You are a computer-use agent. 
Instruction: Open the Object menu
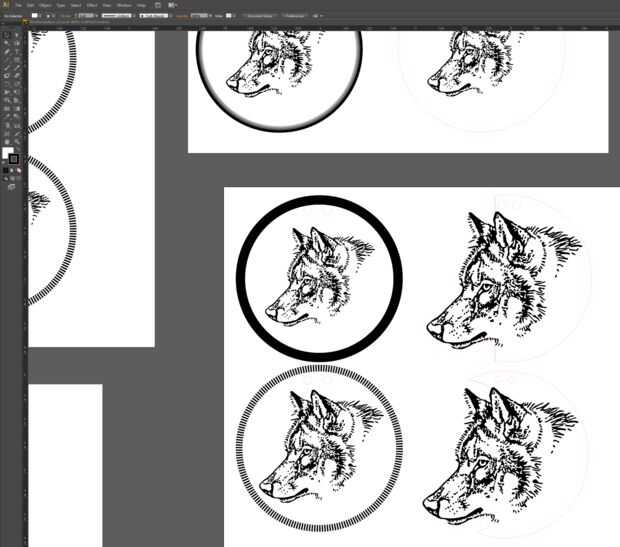click(45, 6)
